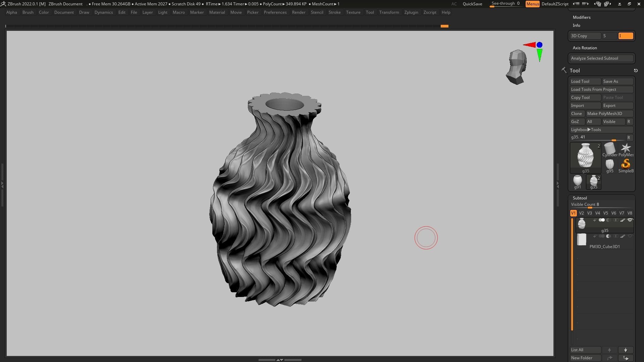Expand the Info section
The height and width of the screenshot is (362, 644).
click(x=576, y=25)
